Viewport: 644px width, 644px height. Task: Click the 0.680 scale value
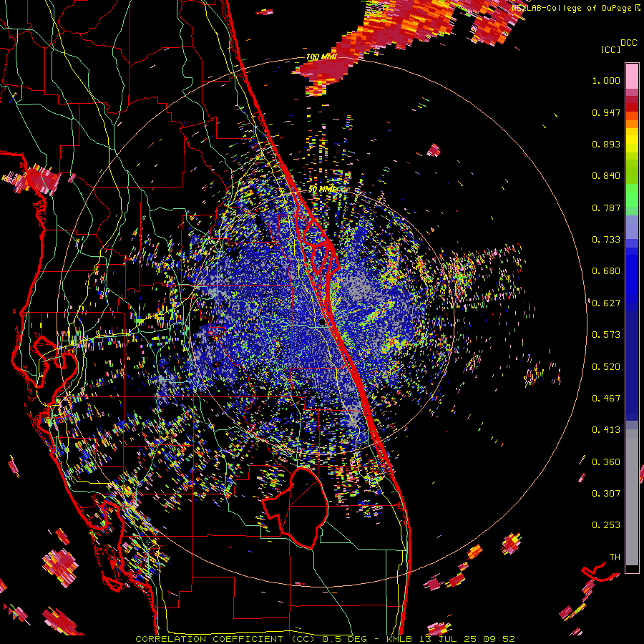tap(606, 271)
